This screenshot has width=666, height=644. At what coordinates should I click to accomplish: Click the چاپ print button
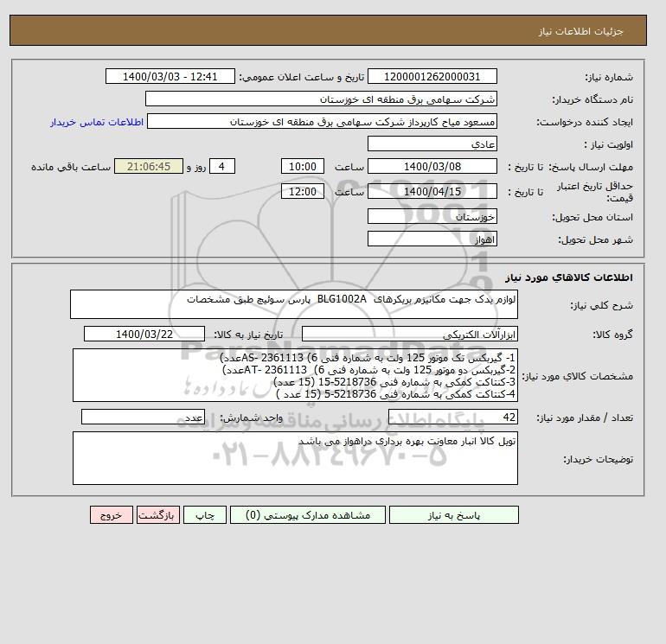(205, 515)
